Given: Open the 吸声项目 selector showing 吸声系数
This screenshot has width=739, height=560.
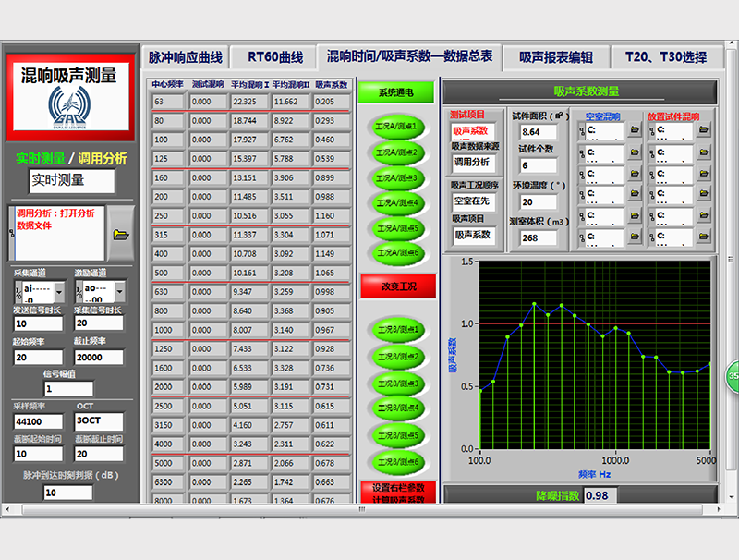Looking at the screenshot, I should [x=473, y=235].
